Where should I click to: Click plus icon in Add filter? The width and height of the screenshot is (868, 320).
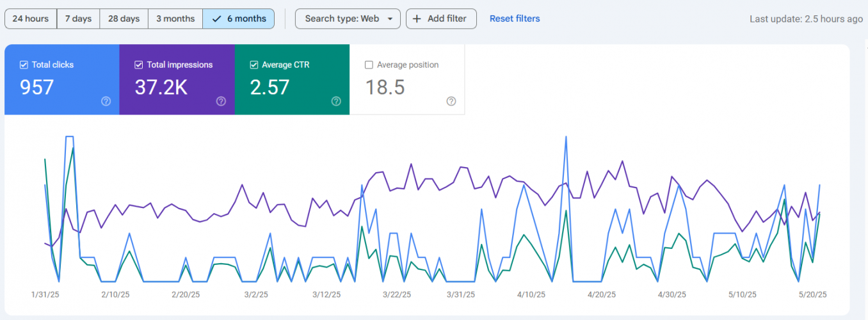pos(417,19)
